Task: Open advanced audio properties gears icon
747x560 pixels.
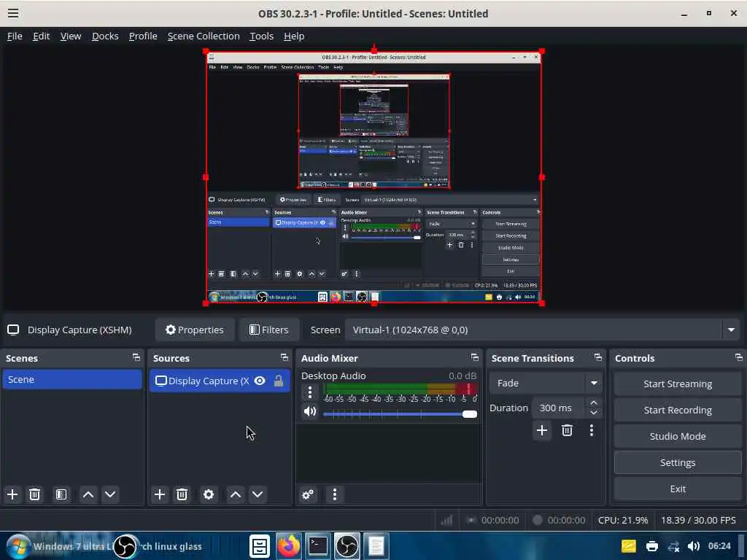Action: coord(308,494)
